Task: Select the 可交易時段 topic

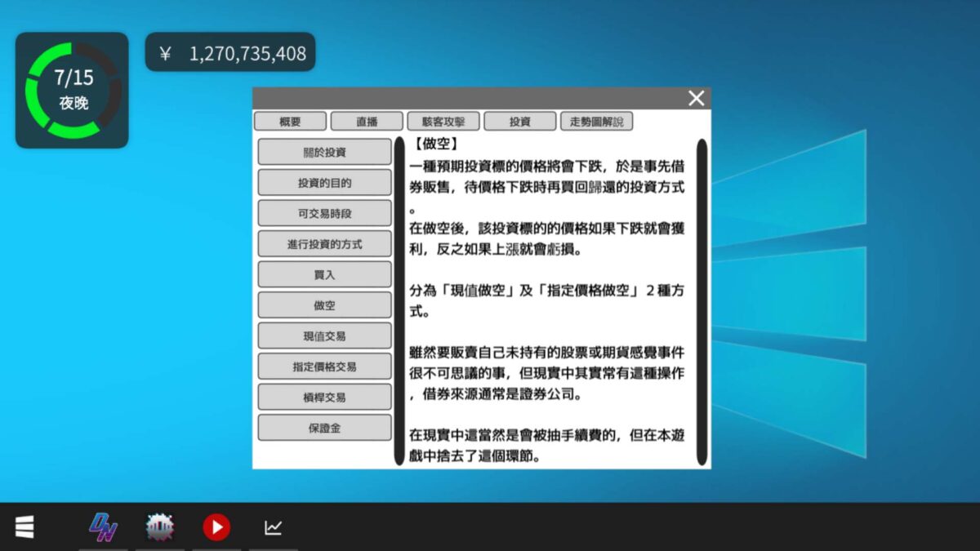Action: point(324,213)
